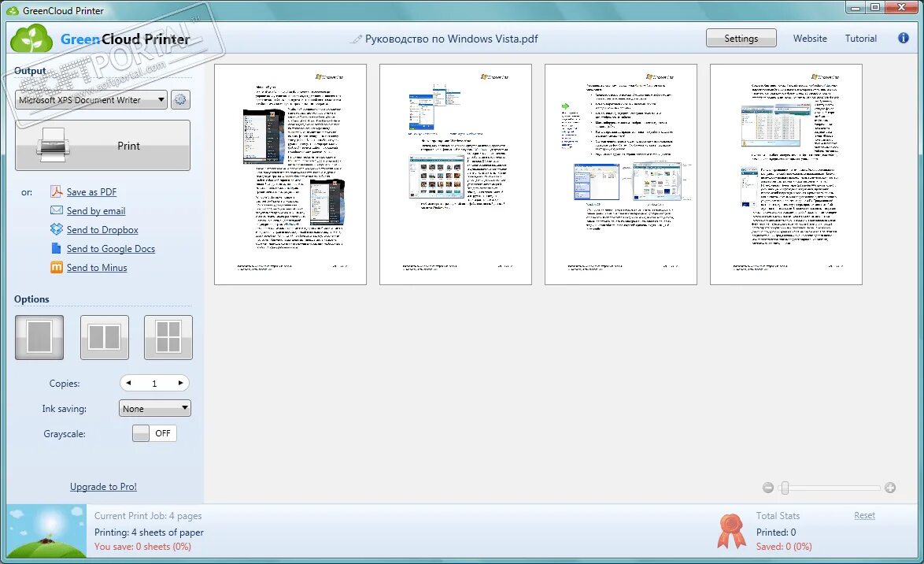The height and width of the screenshot is (564, 924).
Task: Click the envelope icon beside Send by email
Action: pyautogui.click(x=57, y=210)
